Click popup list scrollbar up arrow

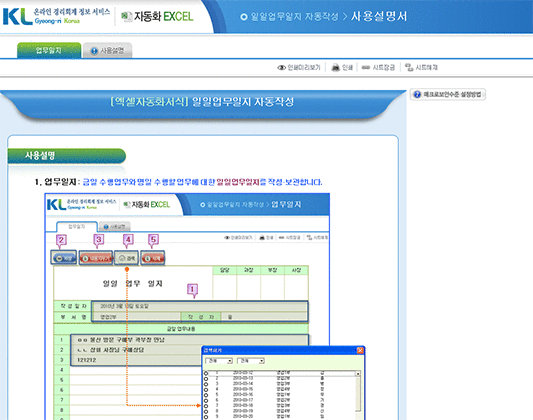pyautogui.click(x=358, y=374)
